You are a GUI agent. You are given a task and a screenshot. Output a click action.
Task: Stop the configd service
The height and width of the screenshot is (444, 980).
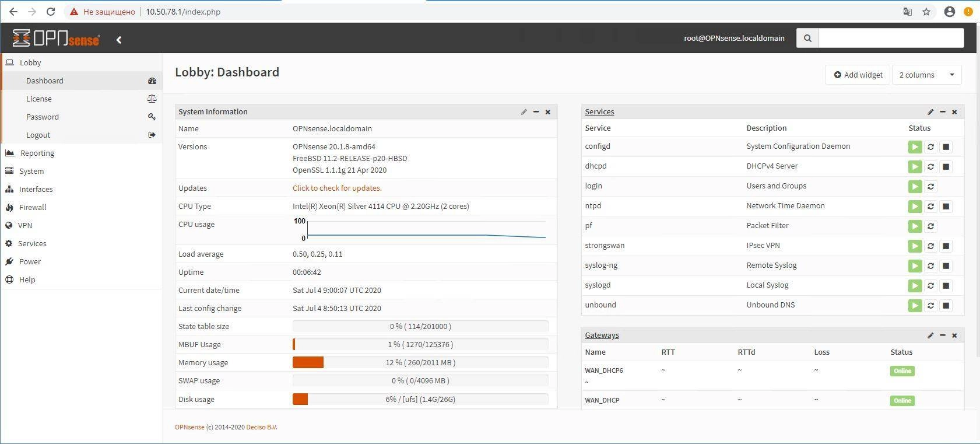click(946, 147)
